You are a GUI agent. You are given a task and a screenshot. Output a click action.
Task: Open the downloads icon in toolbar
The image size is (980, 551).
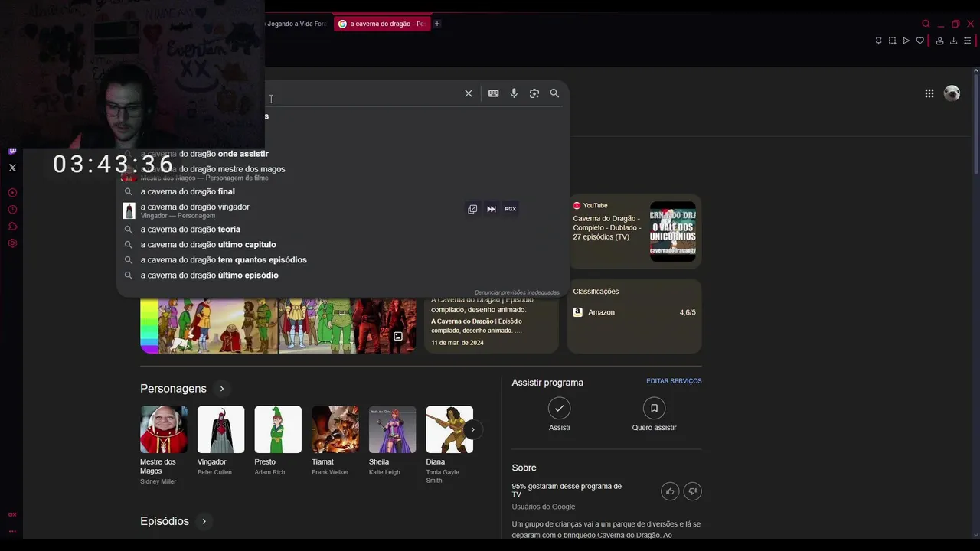click(953, 41)
